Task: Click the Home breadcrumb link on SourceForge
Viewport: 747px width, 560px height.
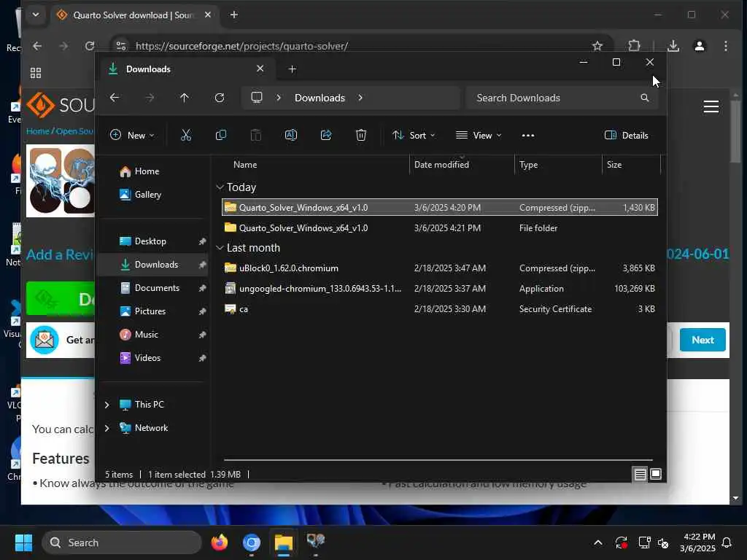Action: tap(38, 131)
